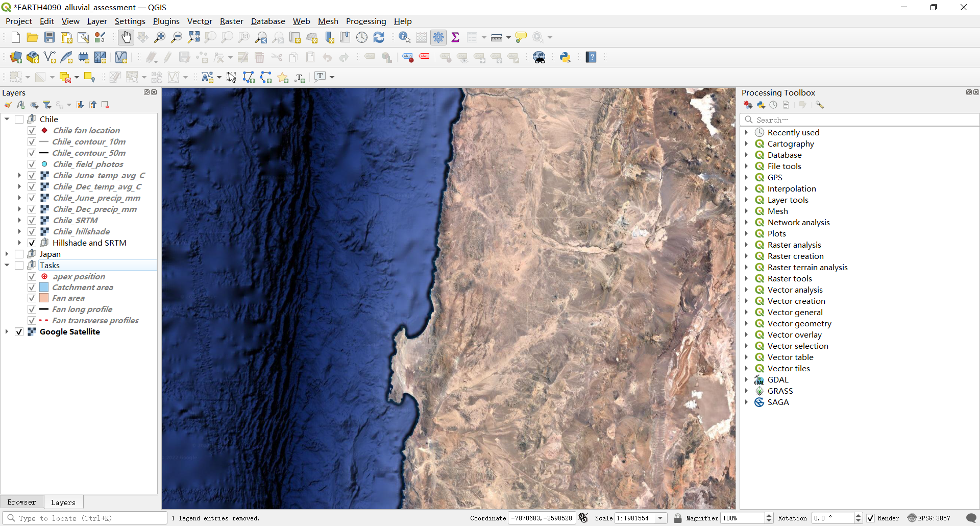
Task: Click the Catchment area blue swatch
Action: pos(44,288)
